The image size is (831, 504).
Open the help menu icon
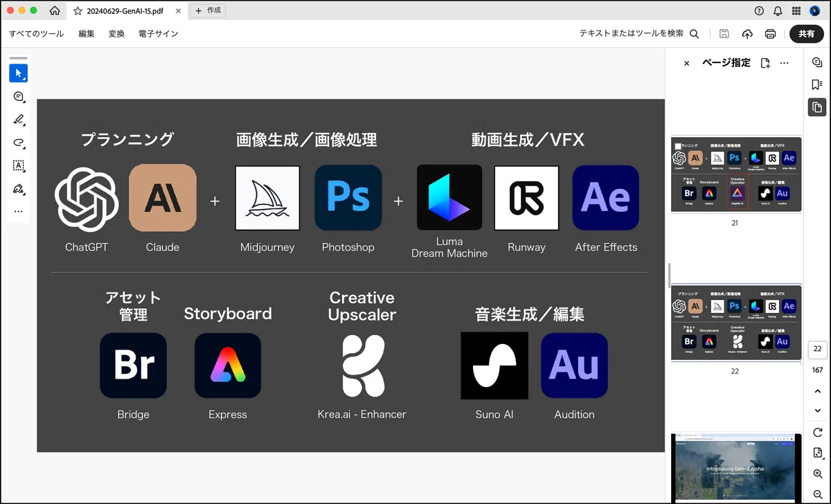(760, 11)
